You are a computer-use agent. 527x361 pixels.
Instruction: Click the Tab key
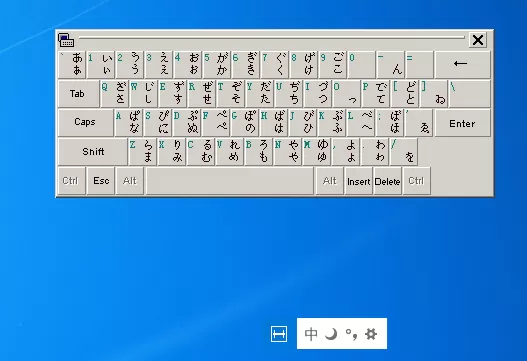79,93
